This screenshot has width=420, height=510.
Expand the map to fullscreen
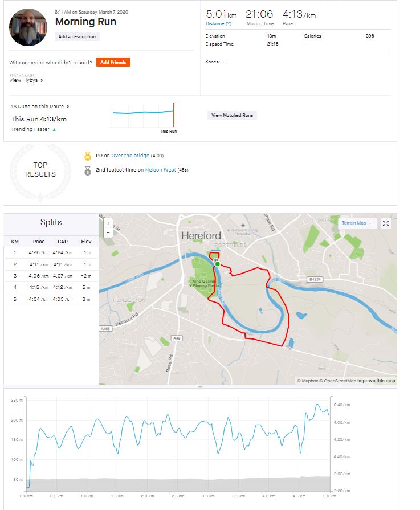pyautogui.click(x=386, y=223)
